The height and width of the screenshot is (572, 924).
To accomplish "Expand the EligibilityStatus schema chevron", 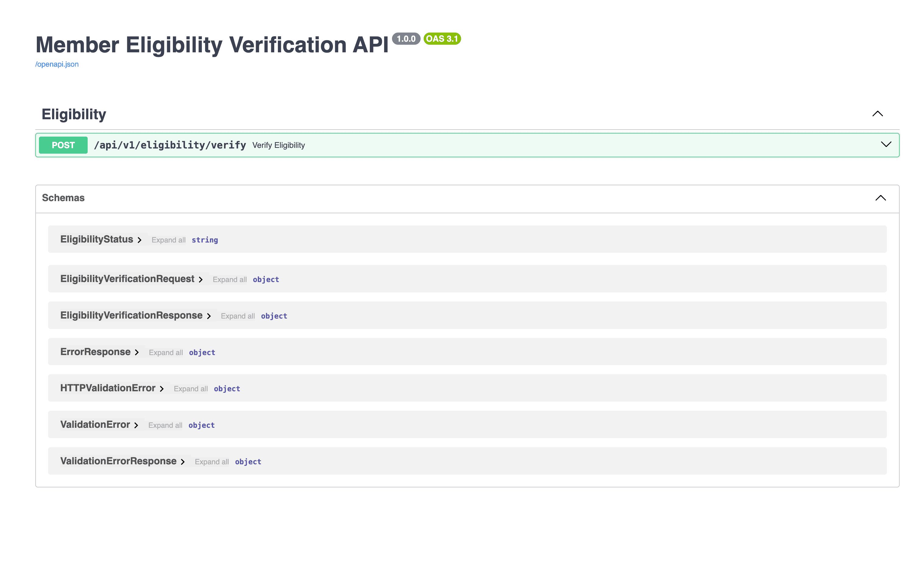I will (139, 240).
